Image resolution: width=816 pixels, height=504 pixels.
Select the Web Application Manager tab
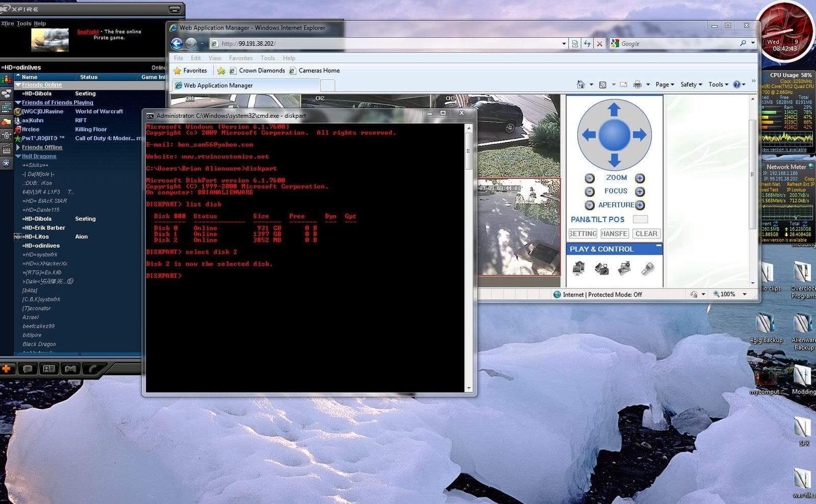pos(246,86)
